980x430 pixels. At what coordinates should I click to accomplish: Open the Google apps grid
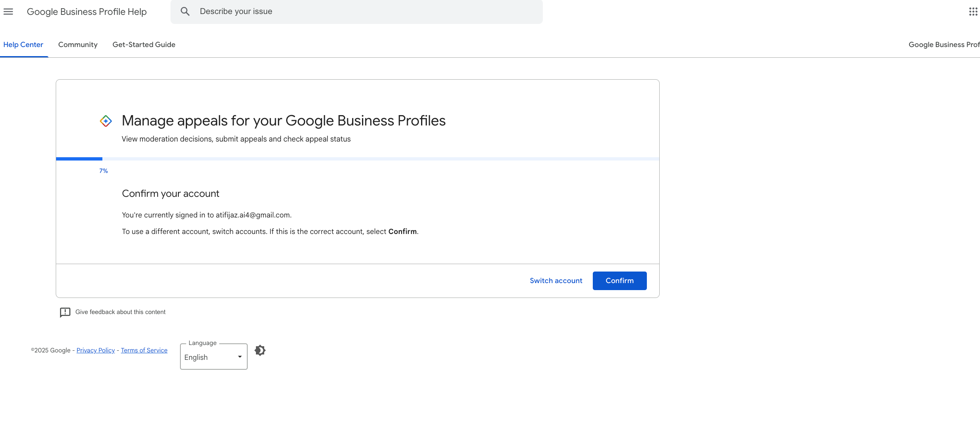pyautogui.click(x=973, y=12)
